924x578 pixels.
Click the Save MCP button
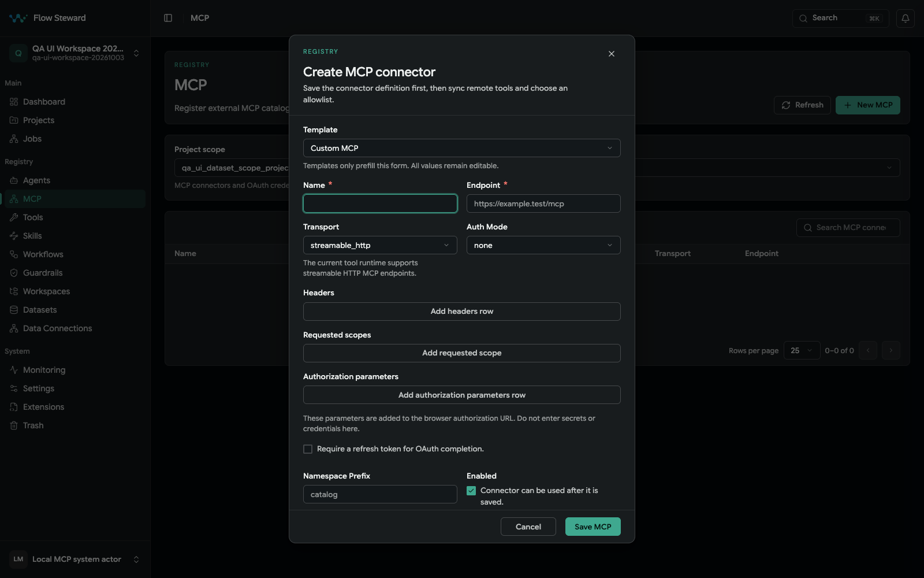pos(593,527)
